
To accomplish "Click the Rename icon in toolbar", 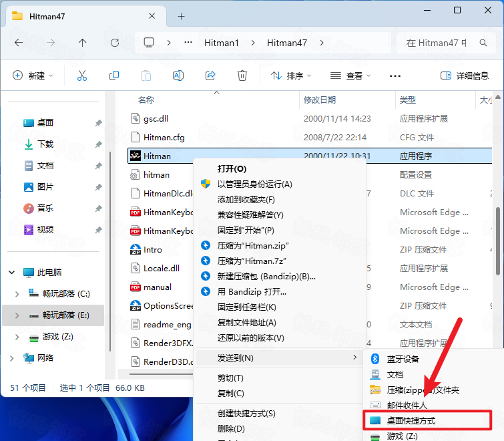I will [178, 76].
